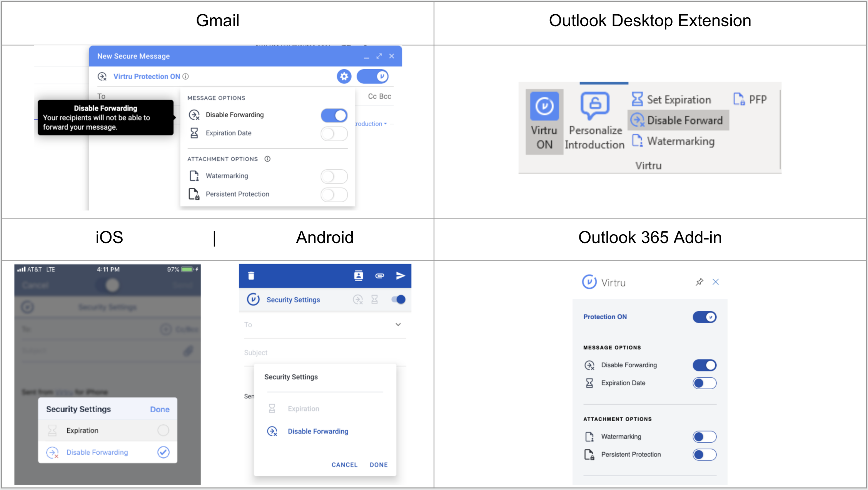Tap the Android trash delete icon
Screen dimensions: 868x490
(251, 276)
